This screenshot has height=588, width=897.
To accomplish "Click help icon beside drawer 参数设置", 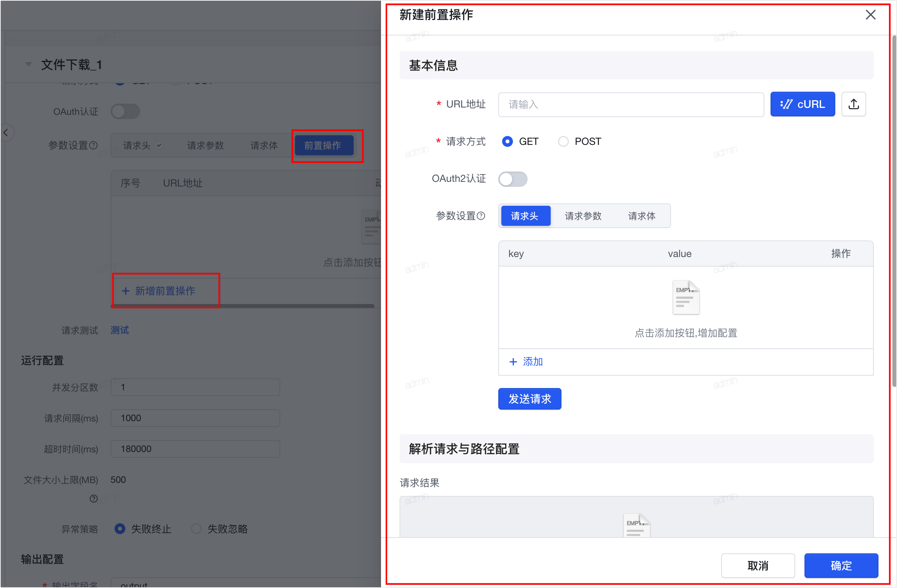I will coord(481,216).
